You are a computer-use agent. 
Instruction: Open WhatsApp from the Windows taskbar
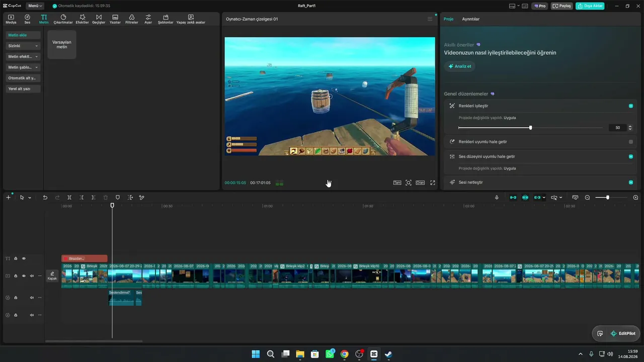330,354
